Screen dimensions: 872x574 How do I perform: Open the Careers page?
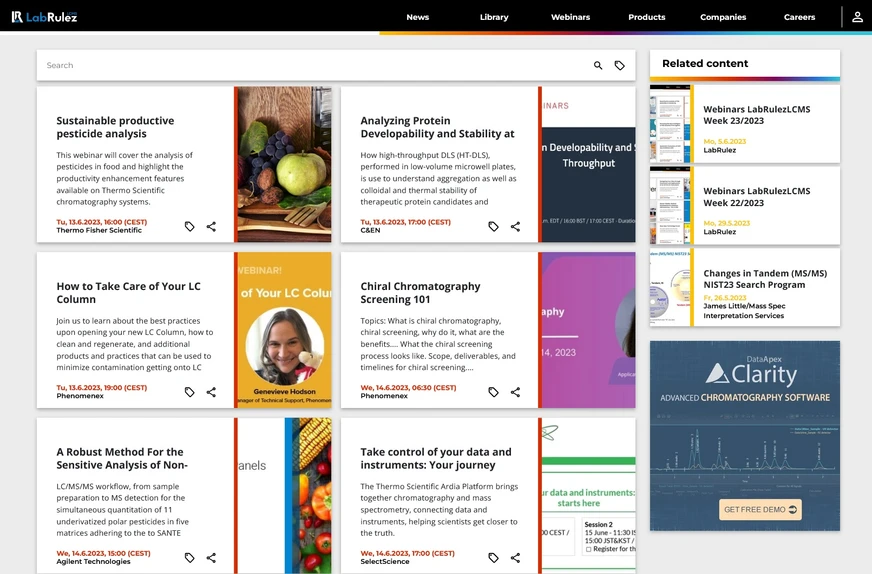[x=799, y=17]
